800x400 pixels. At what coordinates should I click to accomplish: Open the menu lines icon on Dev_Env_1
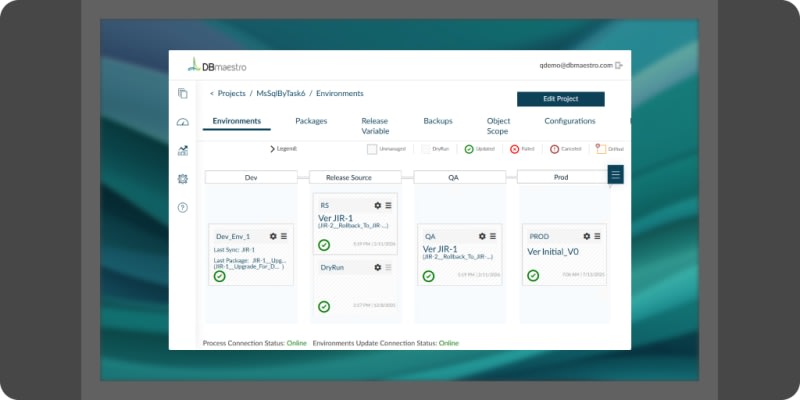click(x=284, y=236)
